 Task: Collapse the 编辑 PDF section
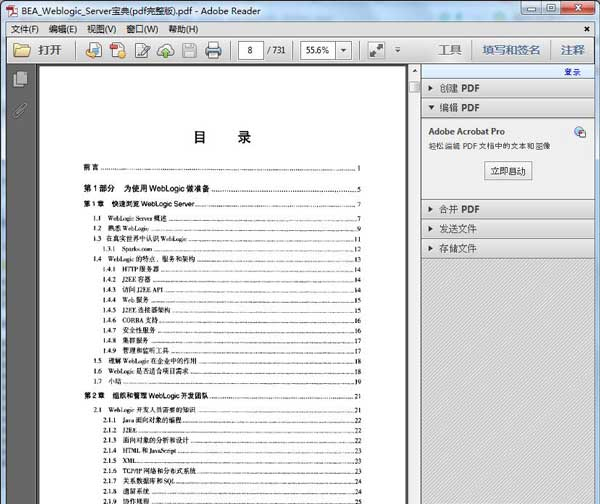click(x=508, y=108)
